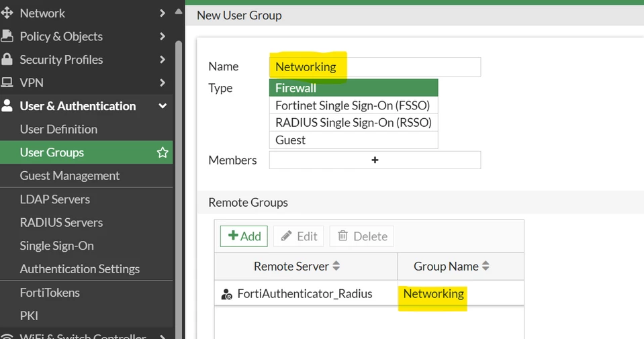The image size is (644, 339).
Task: Select FortiAuthenticator_Radius server cell
Action: tap(306, 293)
